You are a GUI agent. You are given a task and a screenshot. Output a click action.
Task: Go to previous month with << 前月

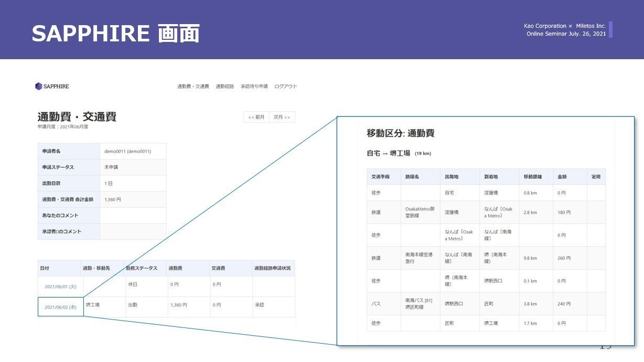[x=256, y=117]
